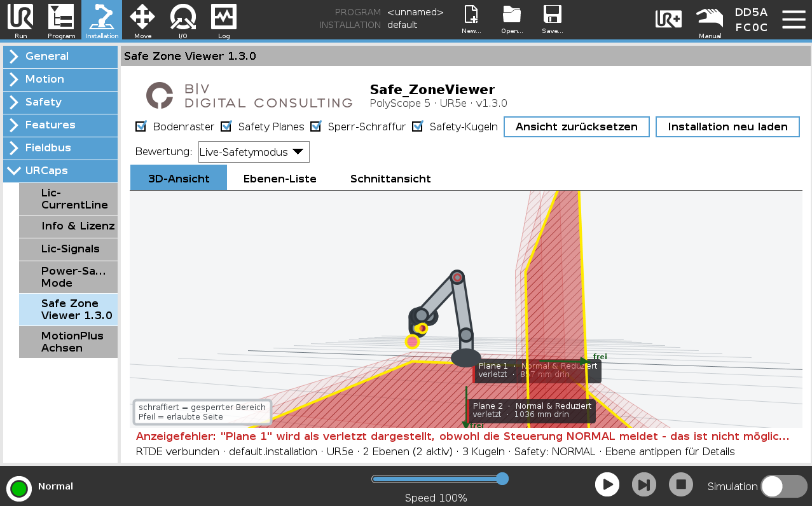This screenshot has height=506, width=812.
Task: Click the unnamed program name
Action: click(415, 12)
